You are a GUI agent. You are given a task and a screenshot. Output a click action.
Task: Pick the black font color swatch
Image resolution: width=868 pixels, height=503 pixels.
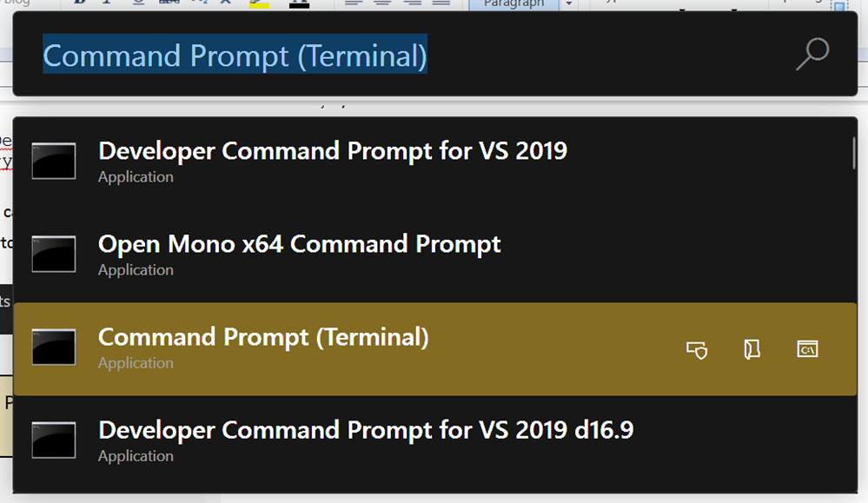point(299,4)
